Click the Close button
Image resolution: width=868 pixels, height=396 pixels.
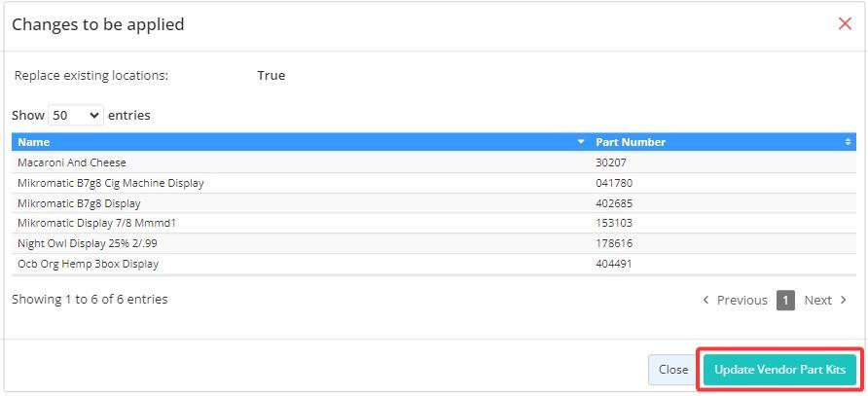673,370
